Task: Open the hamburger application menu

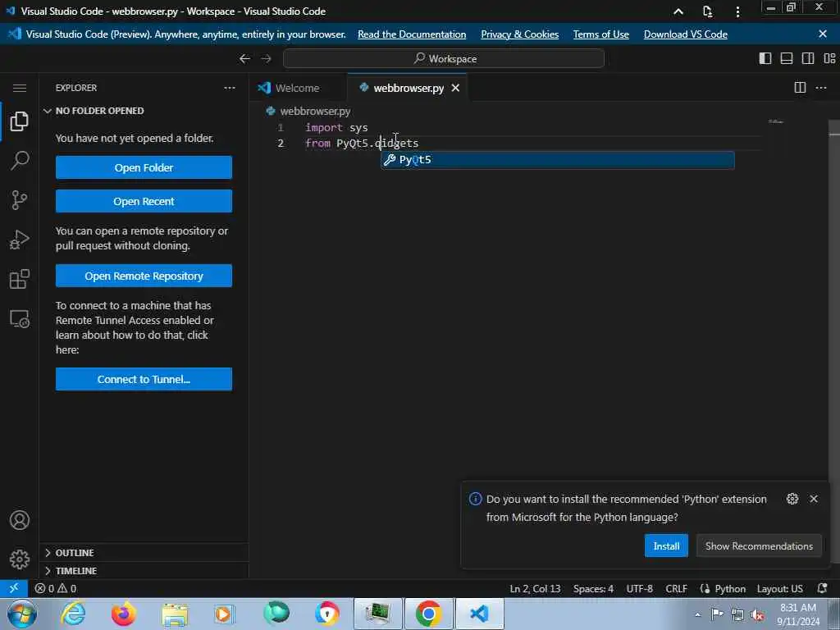Action: 20,88
